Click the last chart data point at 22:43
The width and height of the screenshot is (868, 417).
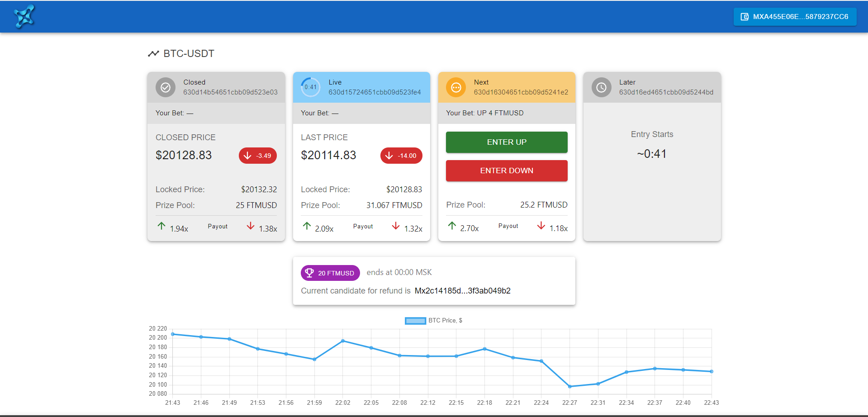point(711,371)
